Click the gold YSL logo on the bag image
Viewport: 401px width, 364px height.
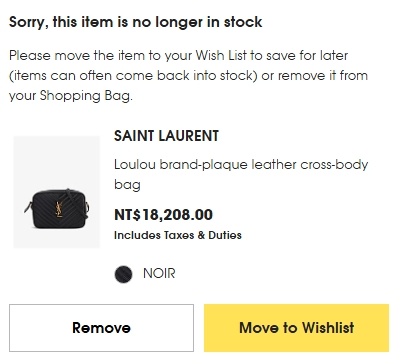point(59,209)
